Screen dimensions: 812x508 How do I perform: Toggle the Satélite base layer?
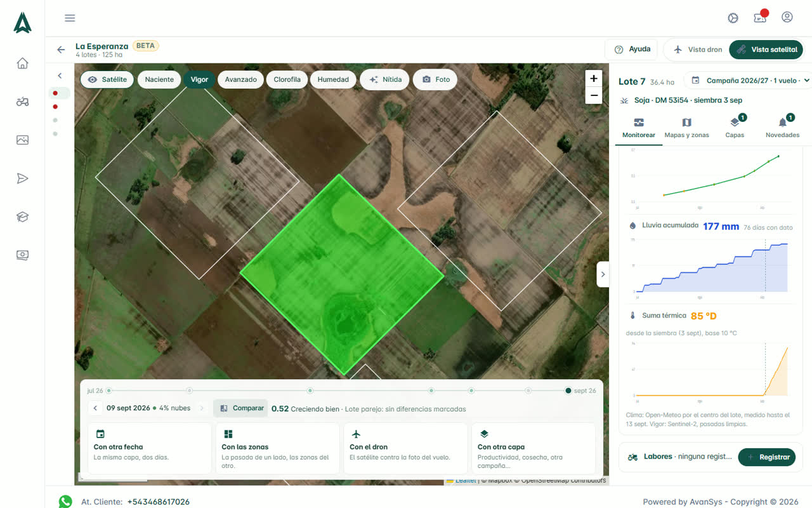coord(107,79)
